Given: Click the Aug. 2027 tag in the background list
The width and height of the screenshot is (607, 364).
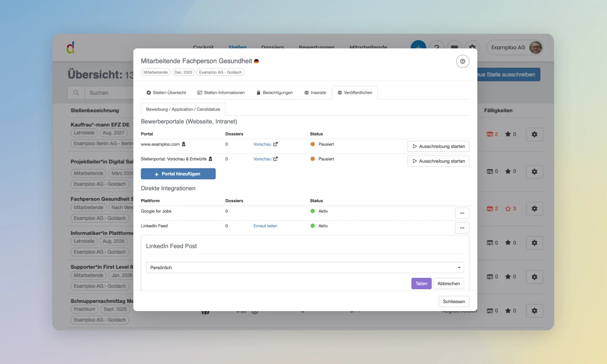Looking at the screenshot, I should 114,133.
